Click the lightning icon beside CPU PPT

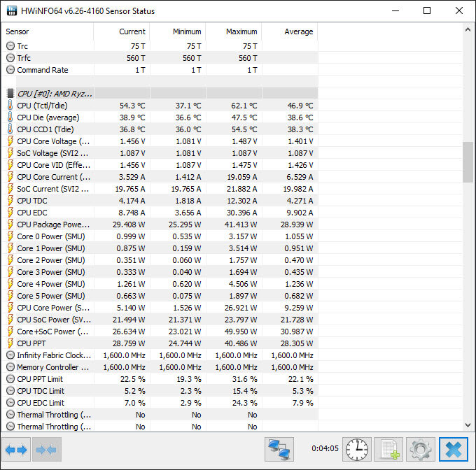[10, 343]
